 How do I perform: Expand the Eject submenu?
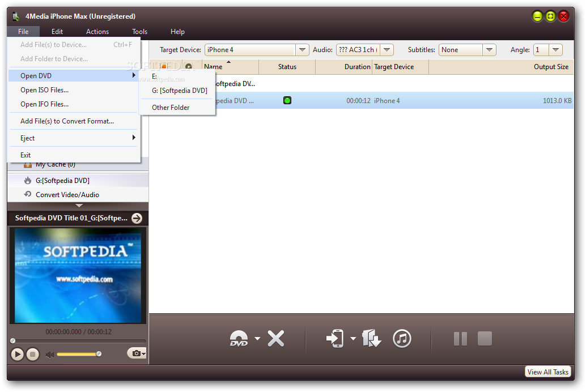(74, 138)
